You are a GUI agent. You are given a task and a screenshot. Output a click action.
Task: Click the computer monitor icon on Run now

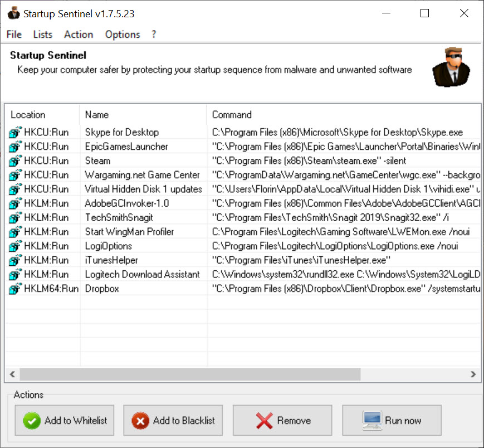tap(372, 421)
